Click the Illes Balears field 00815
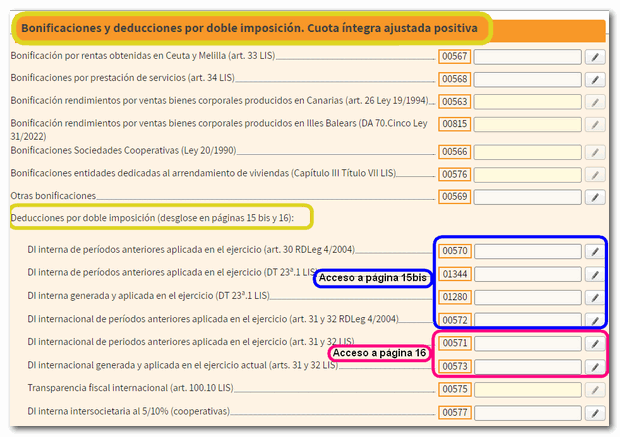620x437 pixels. click(x=527, y=125)
